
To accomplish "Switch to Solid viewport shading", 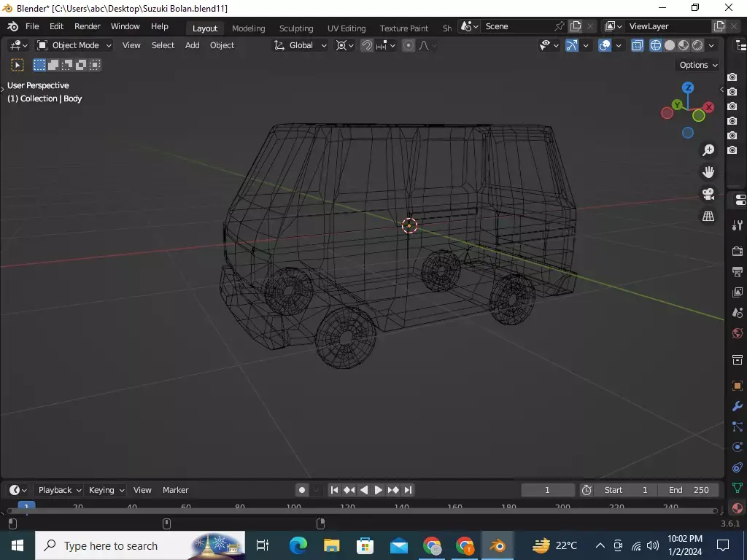I will point(670,45).
